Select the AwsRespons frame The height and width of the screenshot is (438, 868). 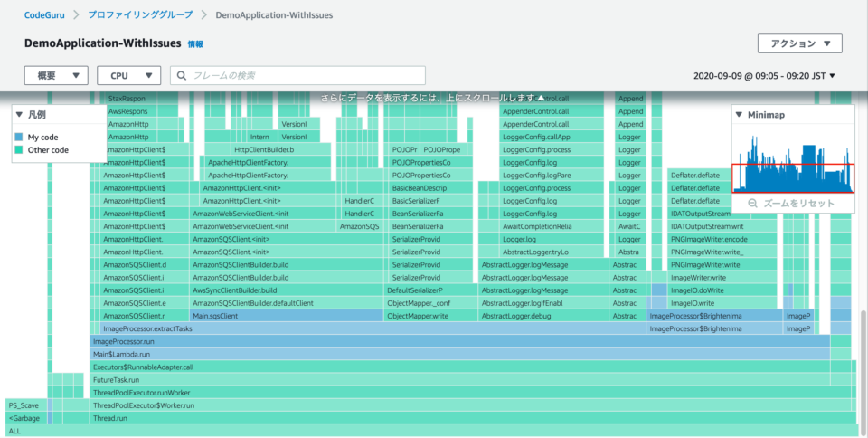coord(142,111)
